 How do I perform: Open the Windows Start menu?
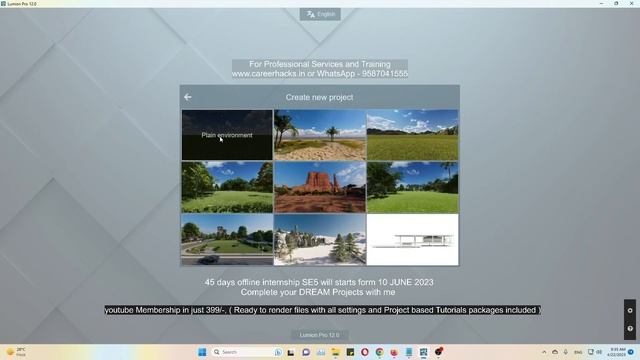(202, 352)
